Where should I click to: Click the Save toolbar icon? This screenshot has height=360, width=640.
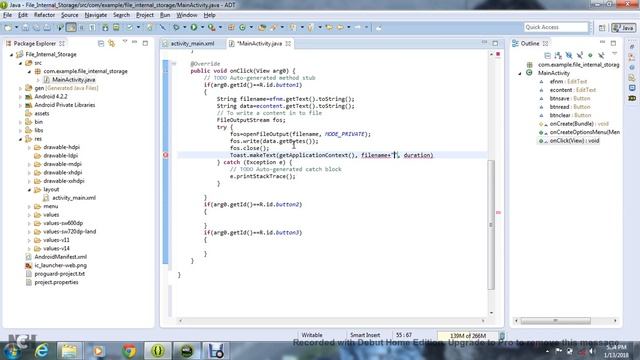(x=25, y=27)
